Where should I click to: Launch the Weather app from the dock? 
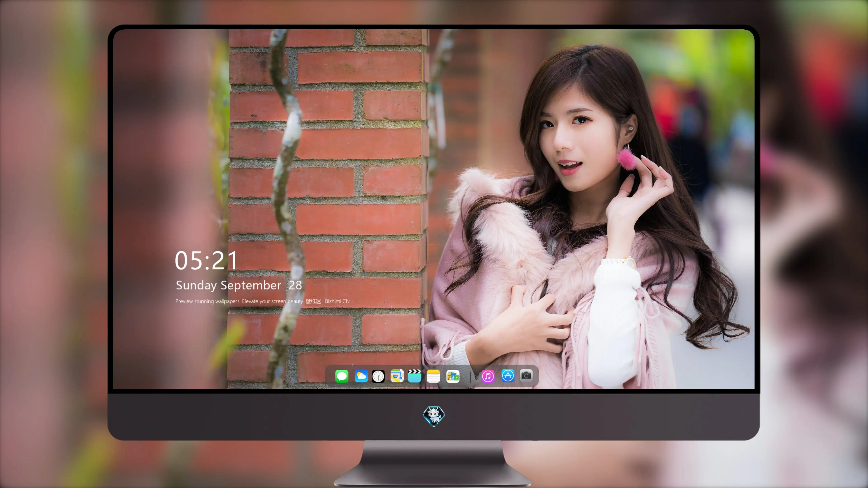pos(361,376)
